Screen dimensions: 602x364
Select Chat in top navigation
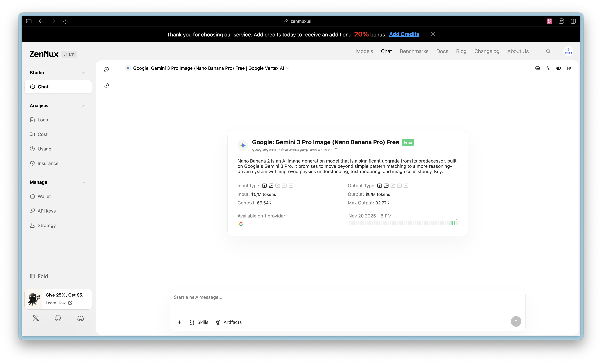coord(386,51)
